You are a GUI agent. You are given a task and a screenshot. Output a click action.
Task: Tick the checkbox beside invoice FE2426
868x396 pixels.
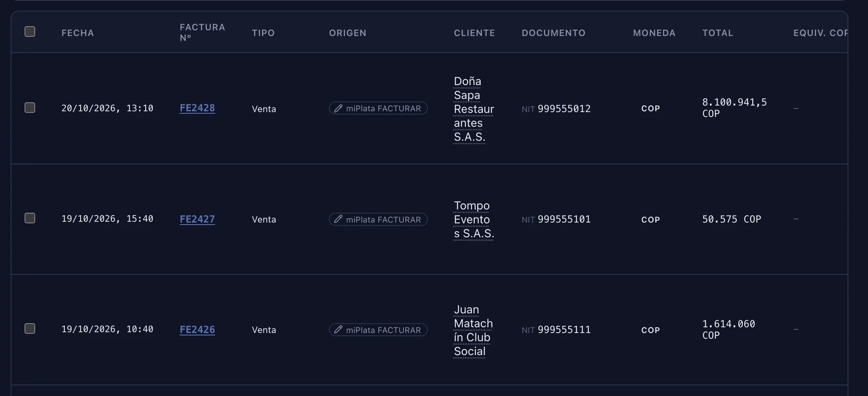(30, 328)
